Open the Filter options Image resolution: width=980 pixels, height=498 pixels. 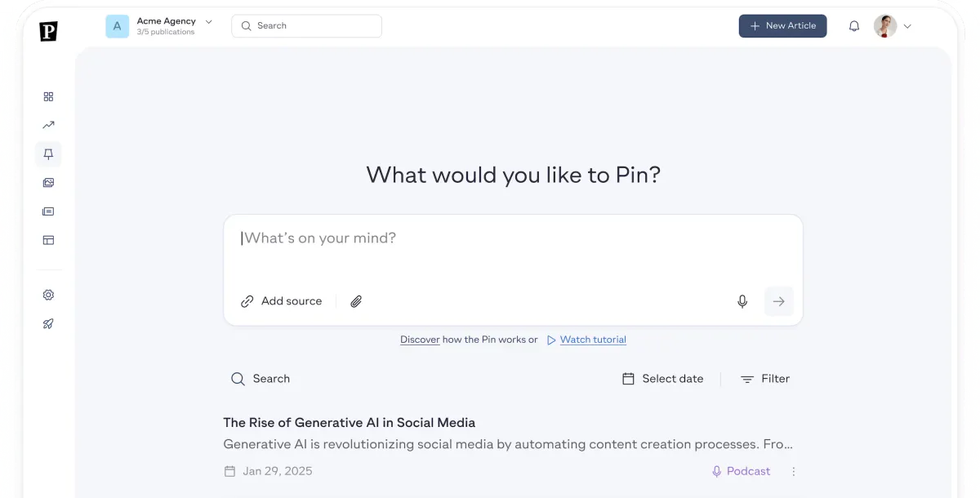[764, 379]
